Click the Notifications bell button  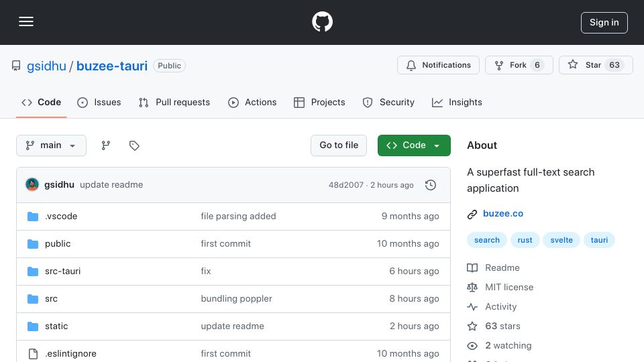click(438, 65)
